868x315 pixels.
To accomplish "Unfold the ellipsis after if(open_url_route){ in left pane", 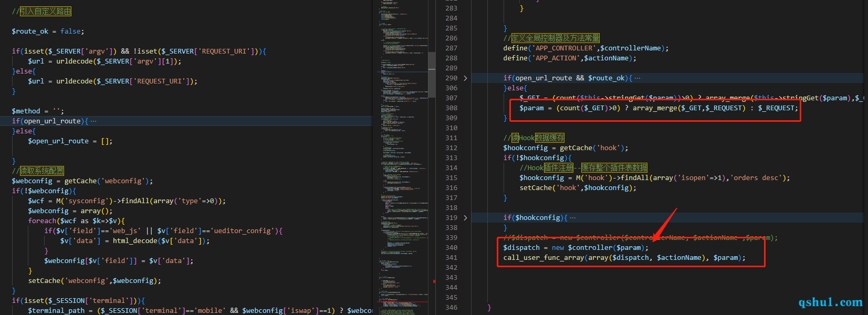I will (93, 121).
